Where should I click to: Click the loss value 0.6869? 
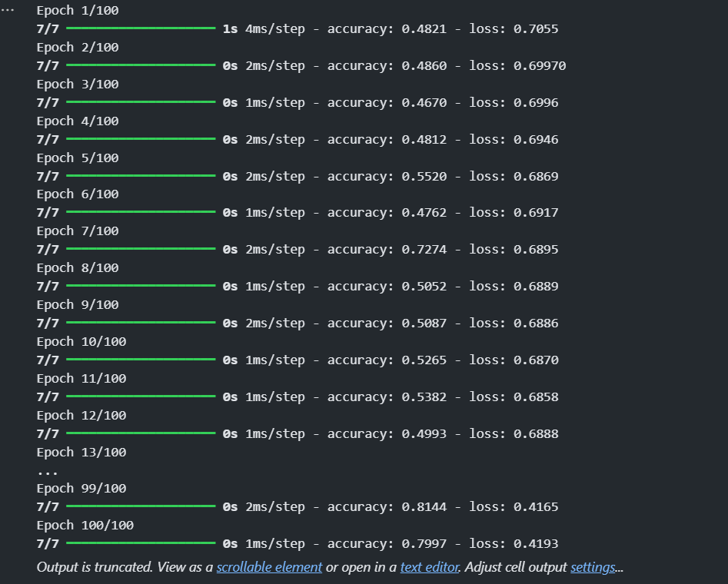[536, 177]
